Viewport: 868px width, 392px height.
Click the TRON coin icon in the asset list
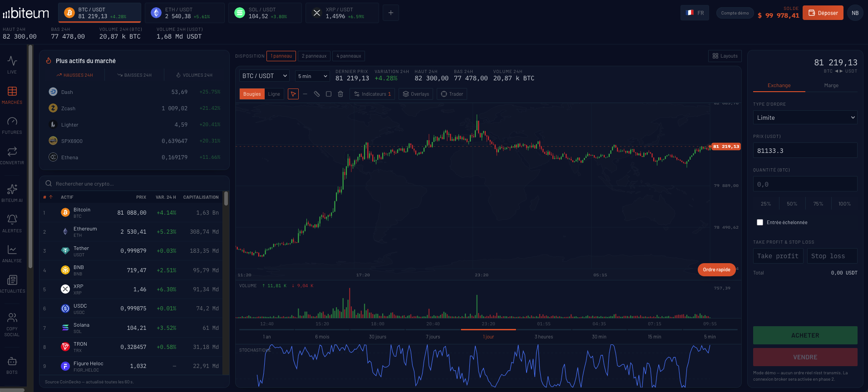(x=65, y=347)
